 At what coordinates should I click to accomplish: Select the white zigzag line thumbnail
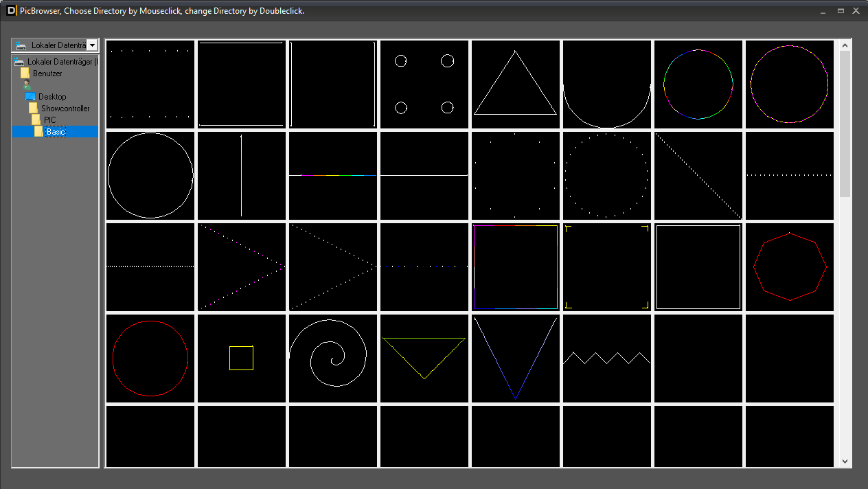click(x=606, y=358)
